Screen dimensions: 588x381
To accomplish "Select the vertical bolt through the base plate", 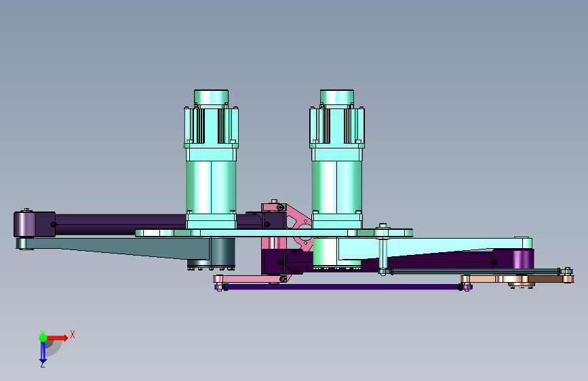I will tap(383, 249).
